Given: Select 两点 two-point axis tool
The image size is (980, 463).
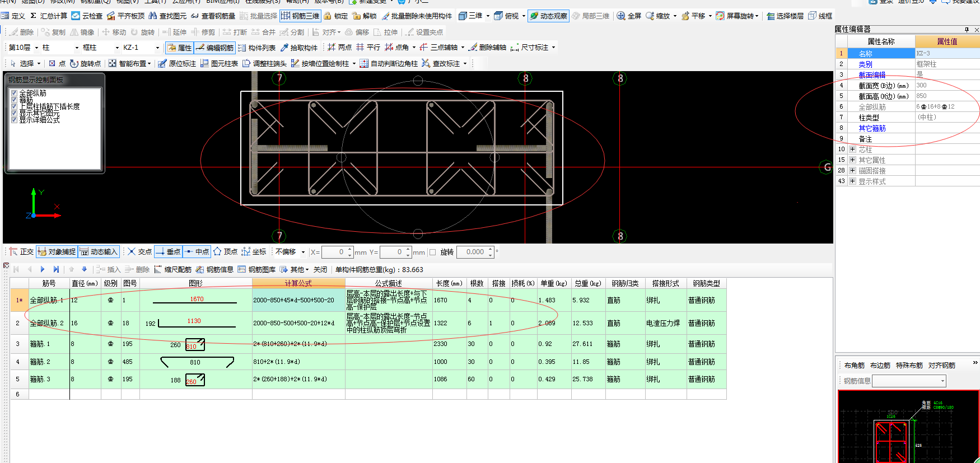Looking at the screenshot, I should point(340,48).
